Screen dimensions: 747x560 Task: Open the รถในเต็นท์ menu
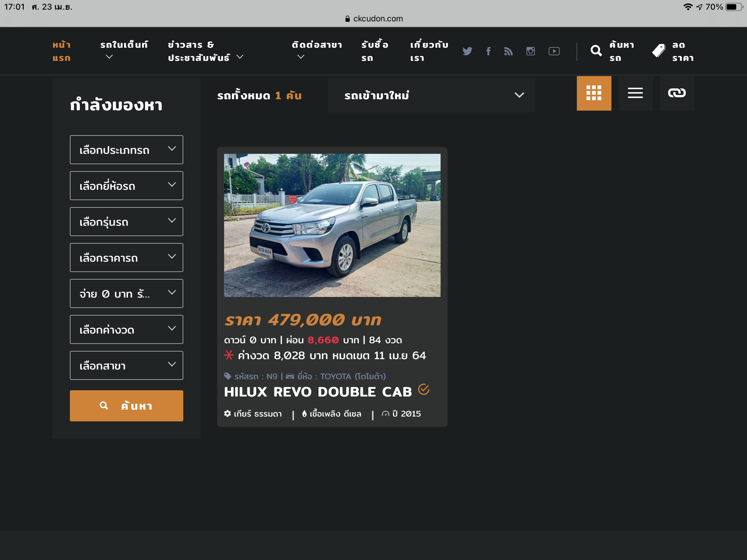pos(124,50)
